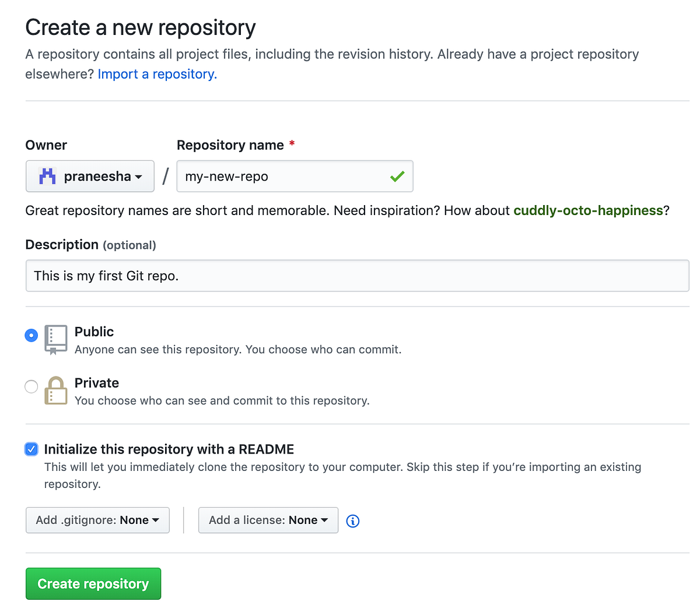Uncheck Initialize this repository with a README
The height and width of the screenshot is (612, 700).
point(31,449)
